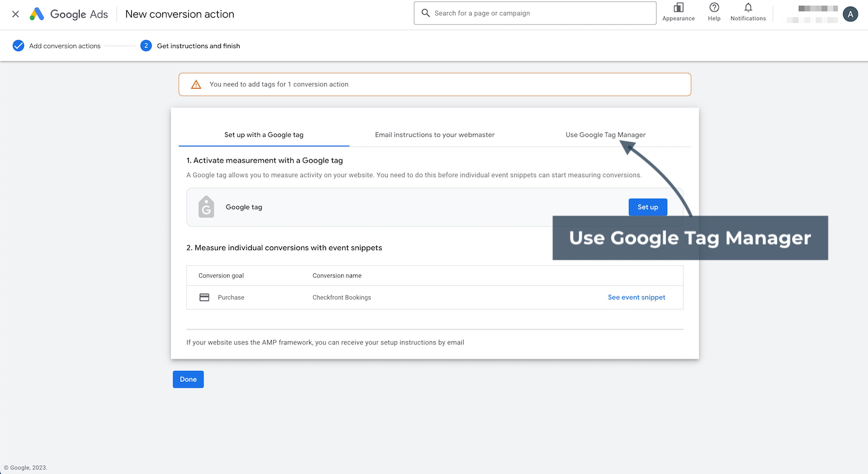Close the New conversion action page
Image resolution: width=868 pixels, height=474 pixels.
coord(16,14)
